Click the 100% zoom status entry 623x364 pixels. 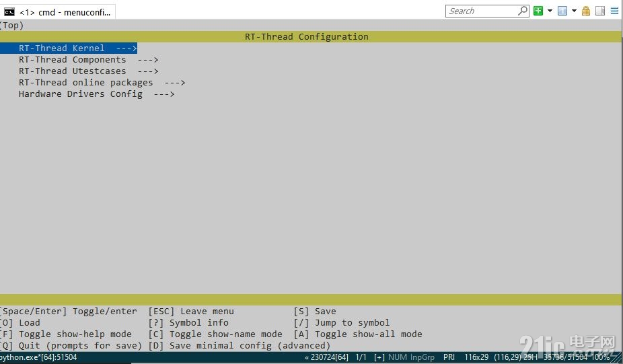(600, 357)
